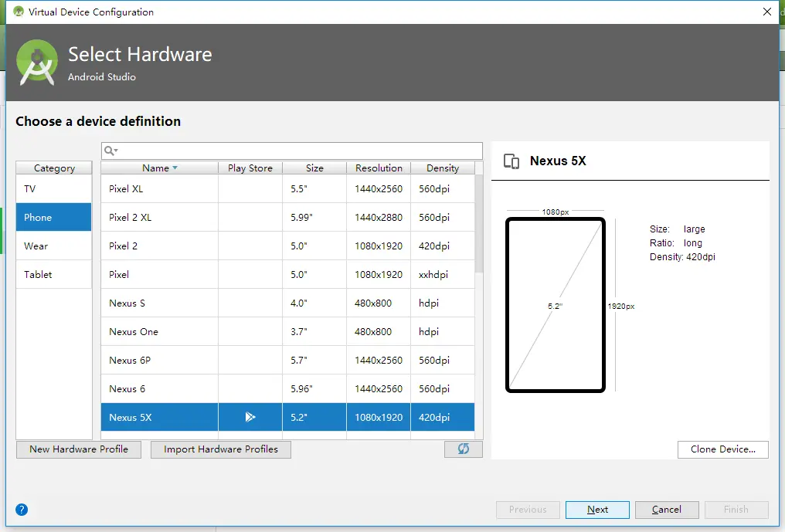Screen dimensions: 785x532
Task: Click the Nexus 5X name cell
Action: (159, 417)
